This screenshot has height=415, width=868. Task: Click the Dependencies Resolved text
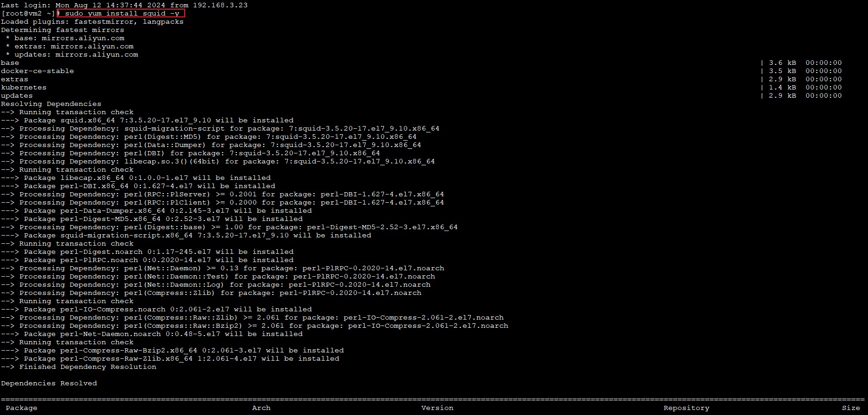click(x=49, y=383)
